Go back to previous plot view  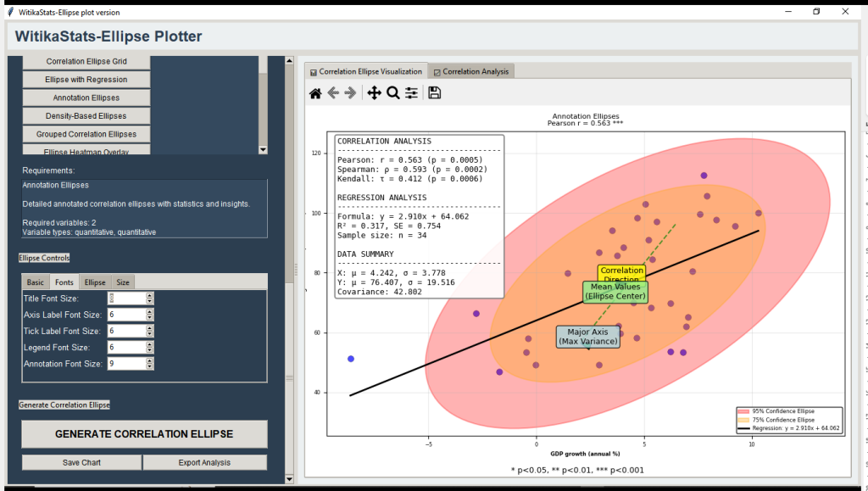(332, 93)
